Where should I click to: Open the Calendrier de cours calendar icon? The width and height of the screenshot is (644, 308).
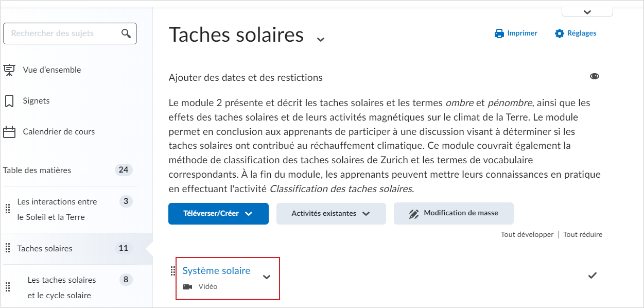pyautogui.click(x=9, y=132)
